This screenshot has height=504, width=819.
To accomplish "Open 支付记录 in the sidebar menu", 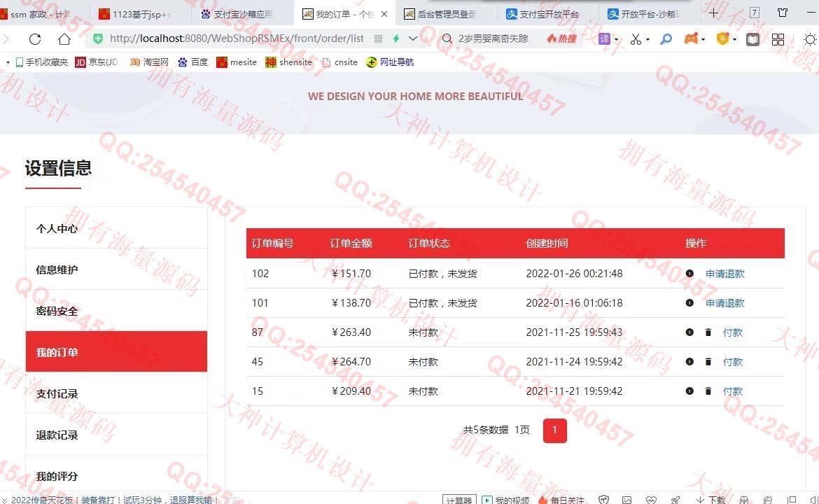I will [57, 393].
